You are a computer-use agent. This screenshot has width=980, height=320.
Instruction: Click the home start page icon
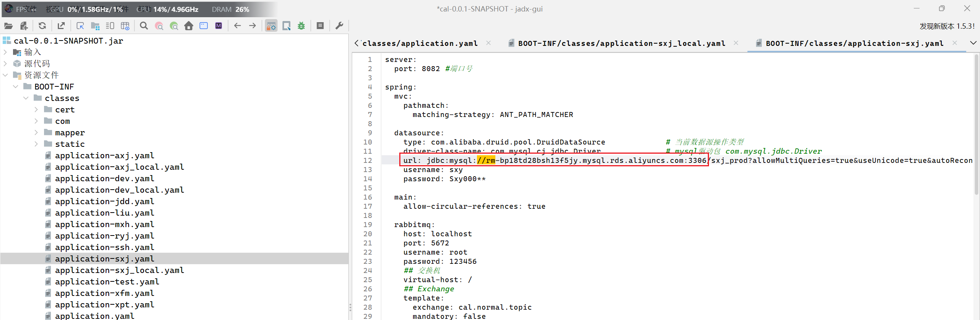point(189,26)
